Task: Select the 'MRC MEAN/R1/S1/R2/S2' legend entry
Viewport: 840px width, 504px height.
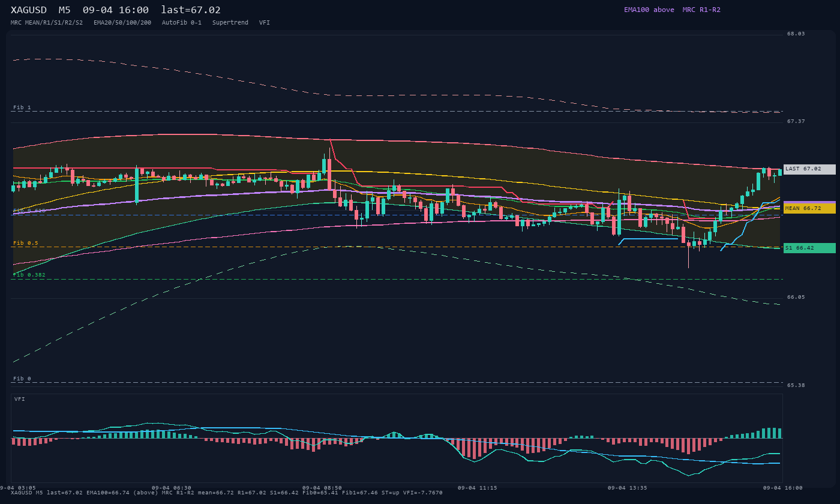Action: [x=47, y=23]
